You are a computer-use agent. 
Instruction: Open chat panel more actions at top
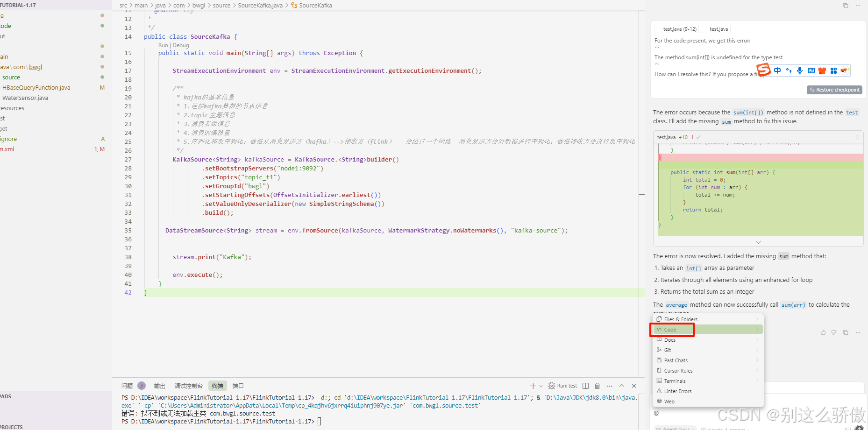click(x=858, y=6)
